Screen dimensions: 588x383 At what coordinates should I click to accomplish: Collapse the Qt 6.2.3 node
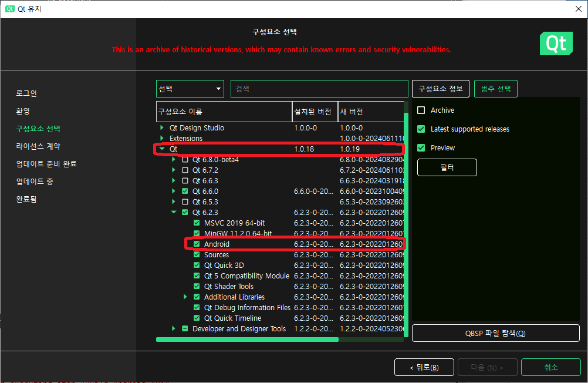[174, 212]
